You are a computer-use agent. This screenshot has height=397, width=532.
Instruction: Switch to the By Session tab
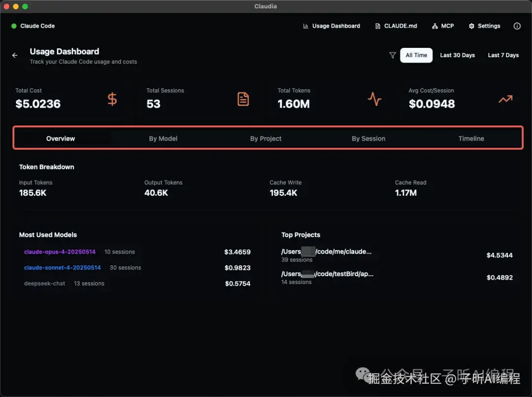coord(368,139)
